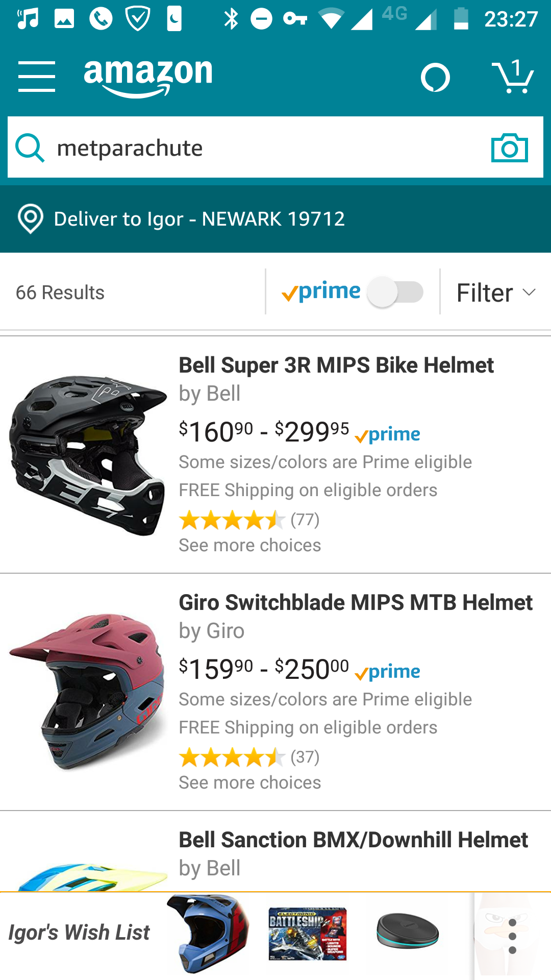
Task: Open camera search
Action: pyautogui.click(x=509, y=148)
